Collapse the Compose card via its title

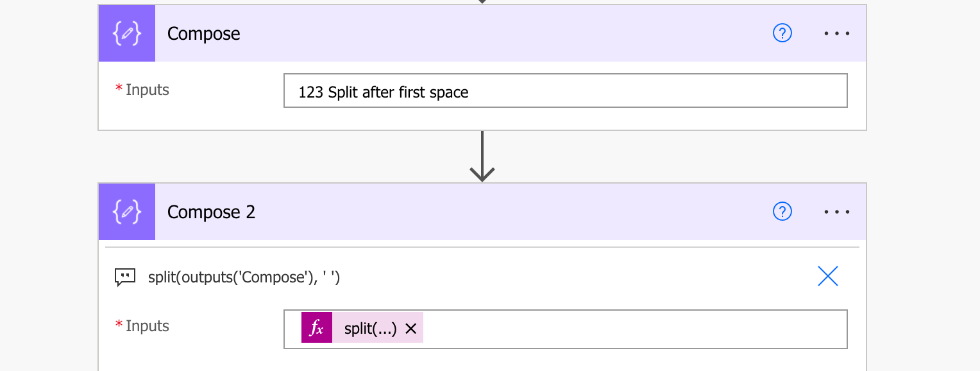204,33
